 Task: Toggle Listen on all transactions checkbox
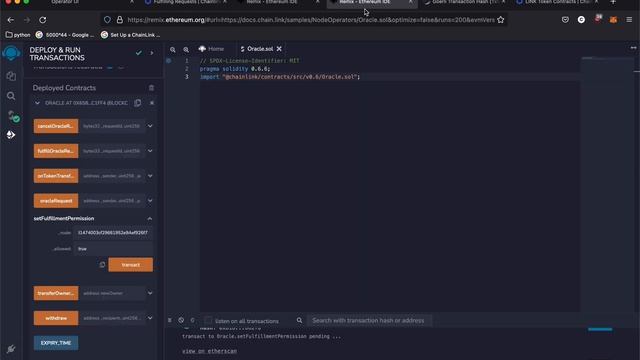tap(208, 320)
